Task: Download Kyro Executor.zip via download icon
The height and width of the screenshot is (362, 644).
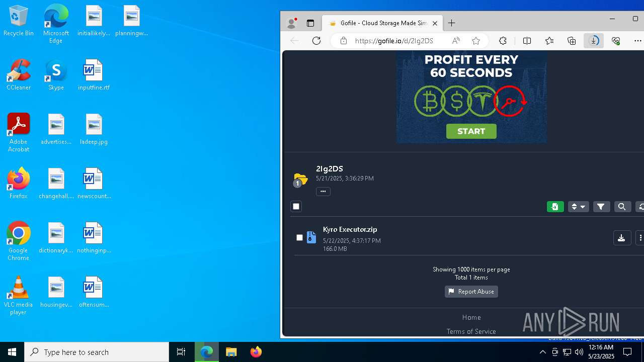Action: pyautogui.click(x=622, y=238)
